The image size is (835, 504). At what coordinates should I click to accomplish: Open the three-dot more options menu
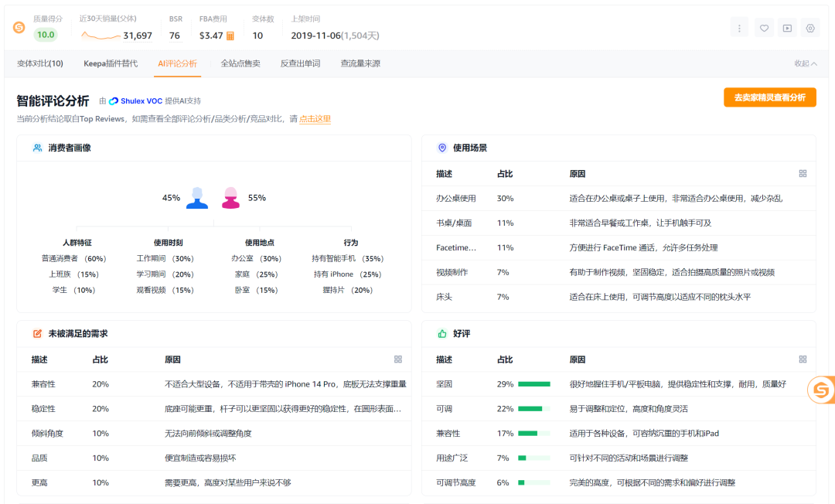(740, 28)
